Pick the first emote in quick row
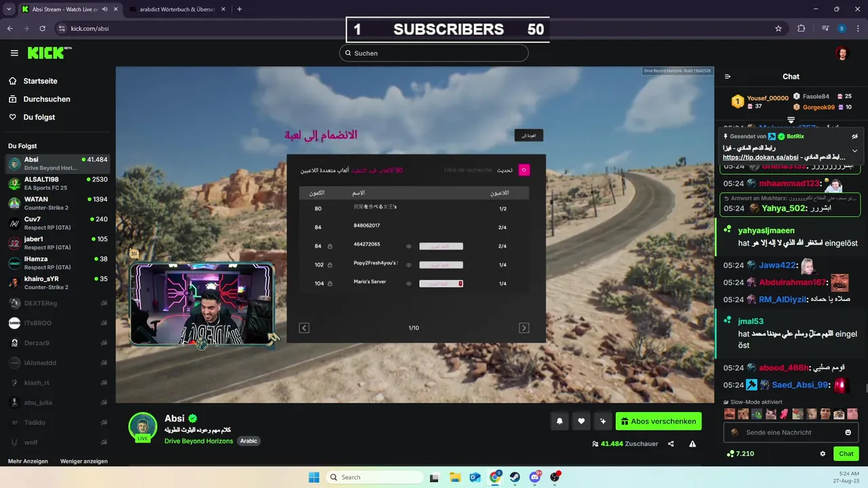868x488 pixels. pyautogui.click(x=730, y=413)
